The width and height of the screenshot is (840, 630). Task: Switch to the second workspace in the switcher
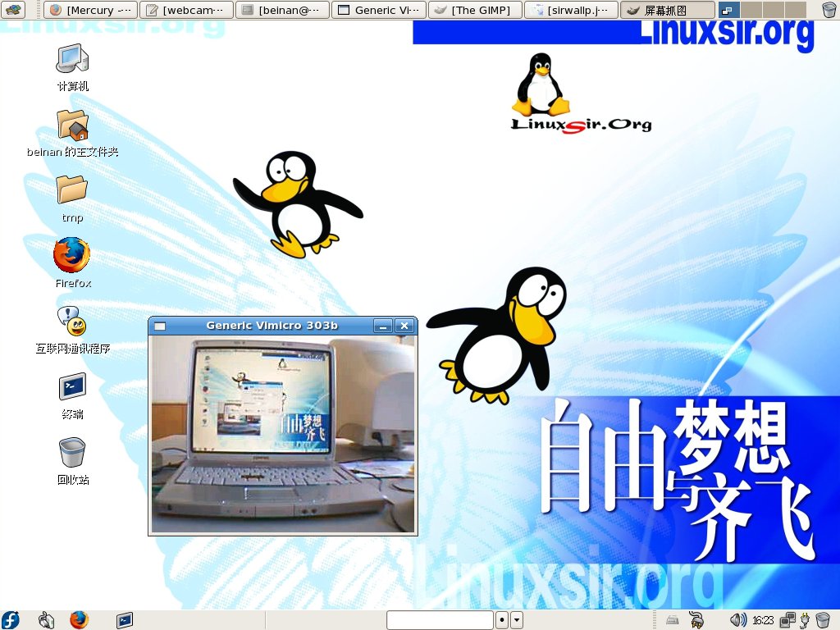[751, 10]
